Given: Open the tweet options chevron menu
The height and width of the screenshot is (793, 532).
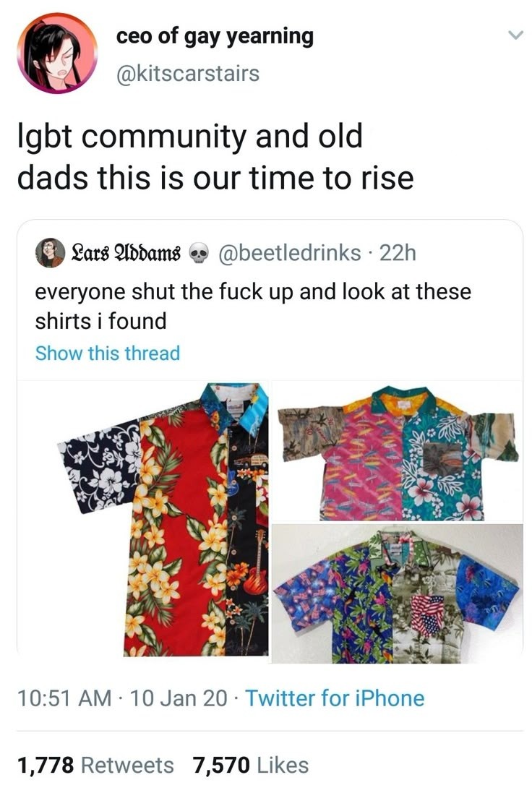Looking at the screenshot, I should coord(514,35).
